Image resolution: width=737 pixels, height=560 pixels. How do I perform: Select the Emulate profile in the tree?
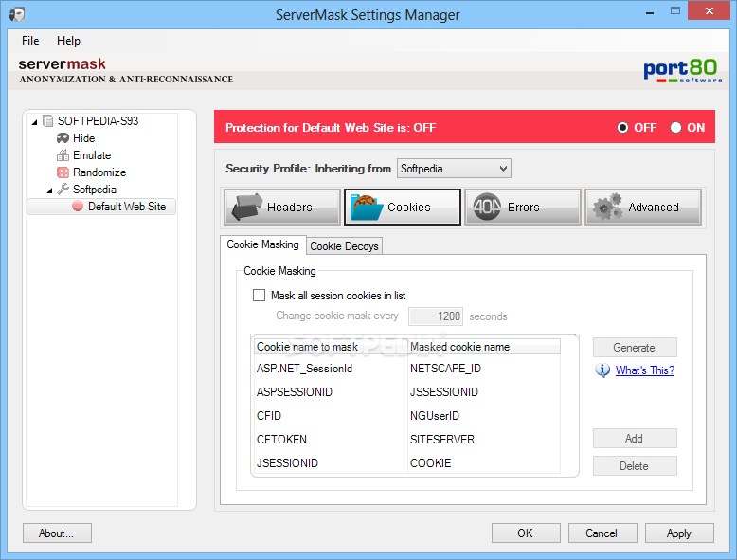pyautogui.click(x=92, y=155)
